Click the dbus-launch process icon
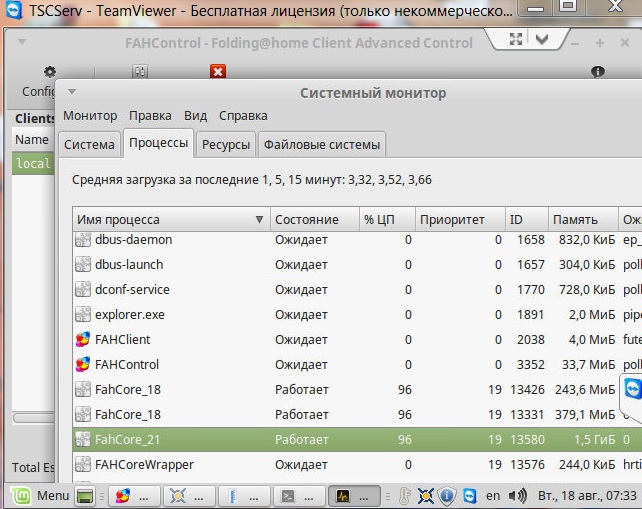The width and height of the screenshot is (642, 509). tap(83, 265)
